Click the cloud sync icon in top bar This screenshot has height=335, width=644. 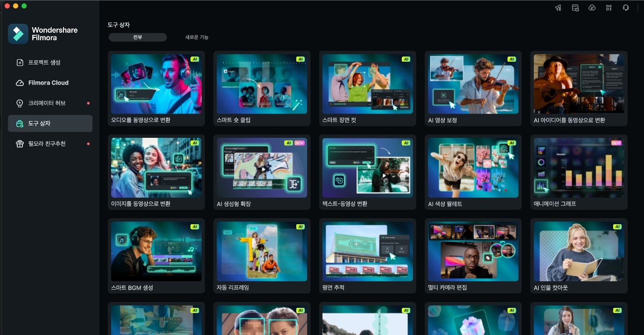(x=592, y=7)
